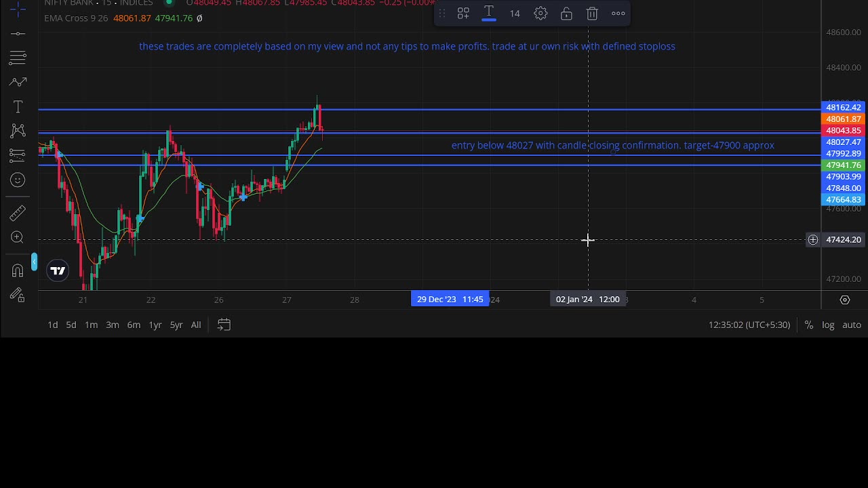Toggle percent scale mode
The width and height of the screenshot is (868, 488).
coord(809,325)
